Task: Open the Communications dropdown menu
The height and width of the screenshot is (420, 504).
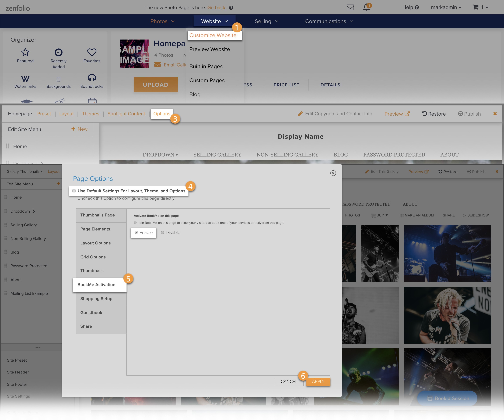Action: (x=329, y=21)
